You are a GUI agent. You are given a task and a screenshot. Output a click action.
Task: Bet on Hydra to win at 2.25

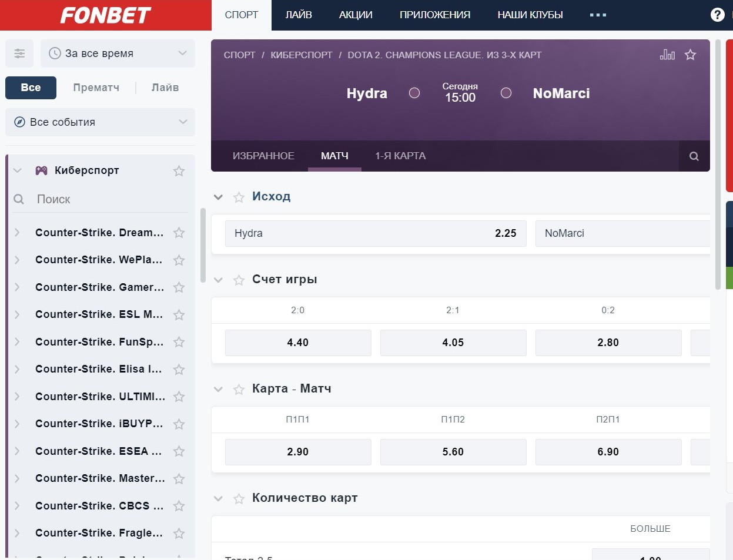tap(376, 233)
